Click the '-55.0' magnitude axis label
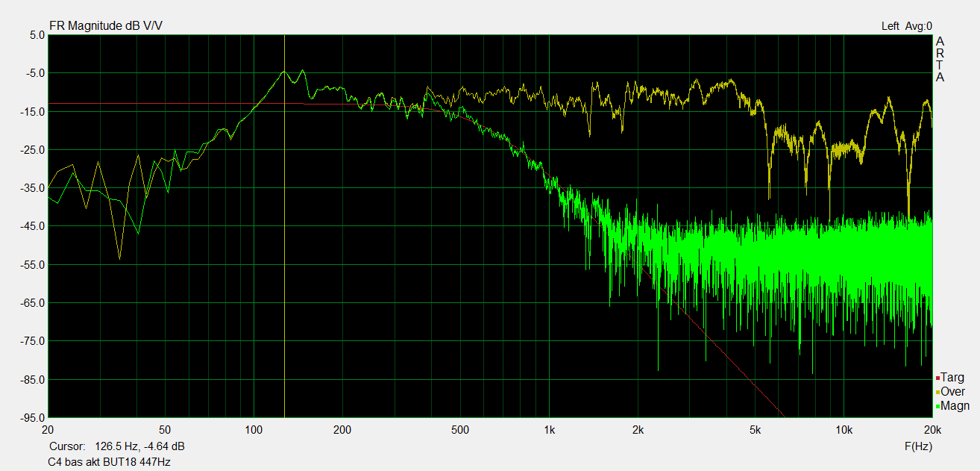Image resolution: width=980 pixels, height=471 pixels. (34, 265)
